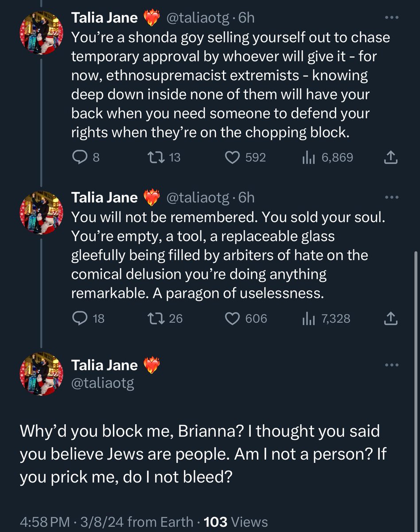Open more options on the second tweet

point(391,198)
